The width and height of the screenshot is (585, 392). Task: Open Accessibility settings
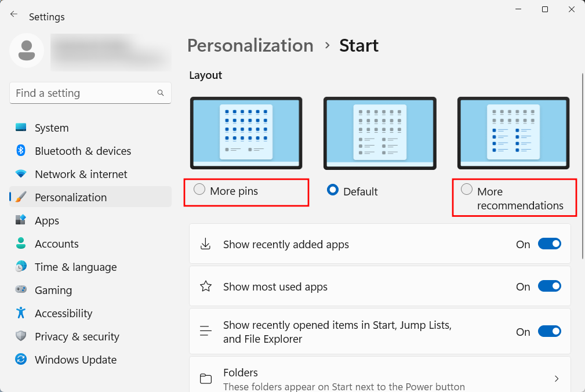[x=64, y=313]
